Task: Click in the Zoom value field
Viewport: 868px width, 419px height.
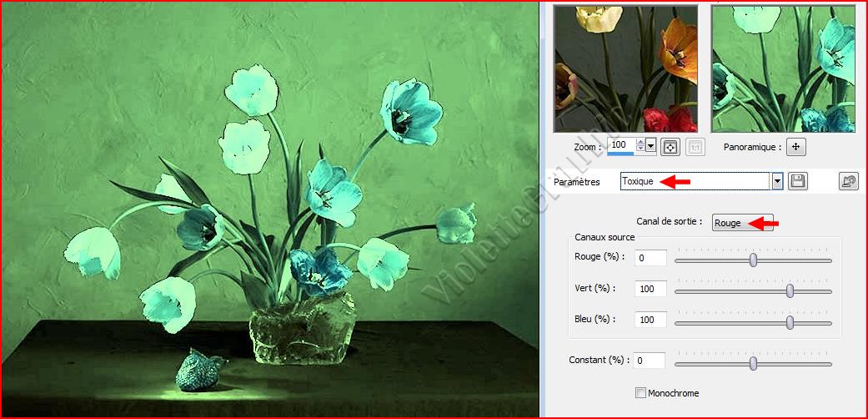Action: coord(621,145)
